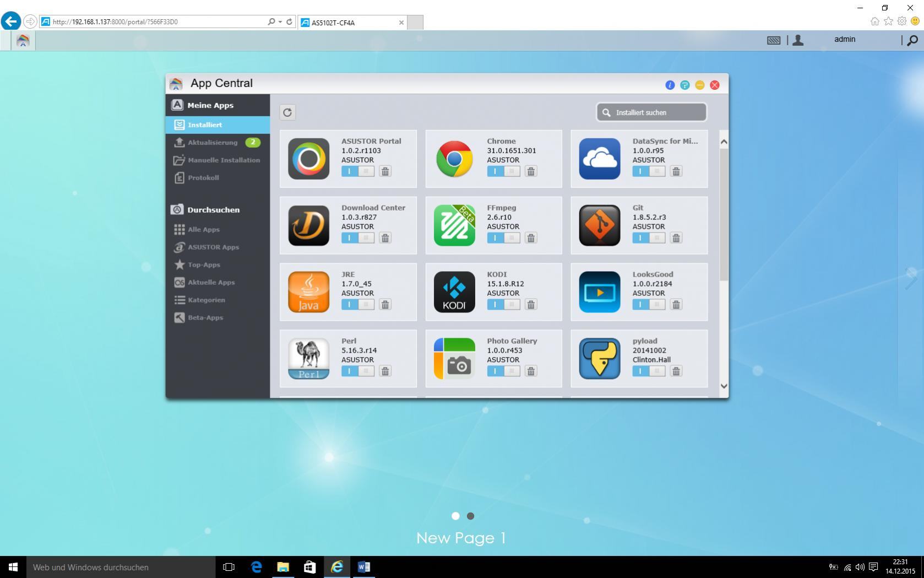
Task: Open Kategorien in sidebar
Action: coord(218,300)
